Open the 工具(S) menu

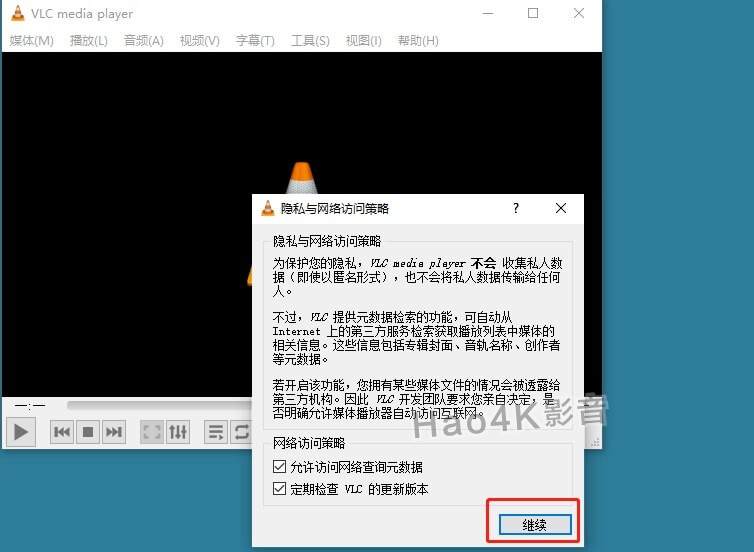[310, 41]
